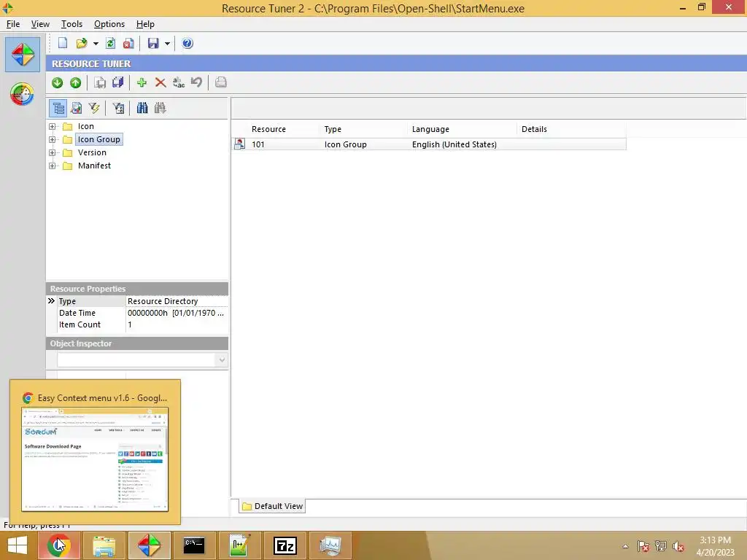This screenshot has width=747, height=560.
Task: Select the Icon tree folder
Action: pos(86,126)
